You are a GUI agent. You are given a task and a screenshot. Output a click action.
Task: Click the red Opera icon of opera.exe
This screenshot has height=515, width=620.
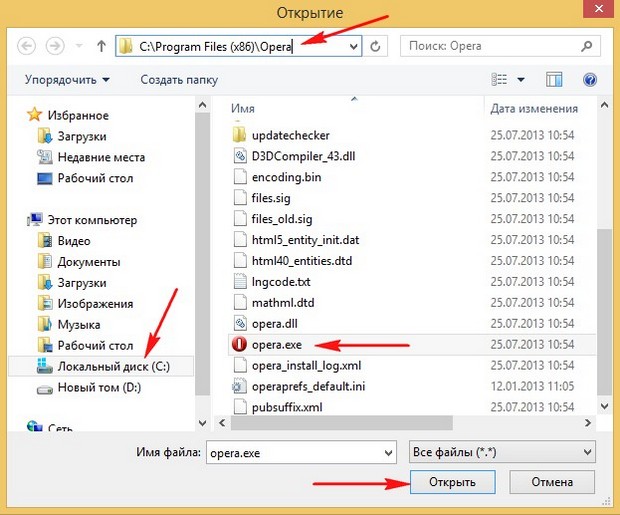(x=239, y=344)
